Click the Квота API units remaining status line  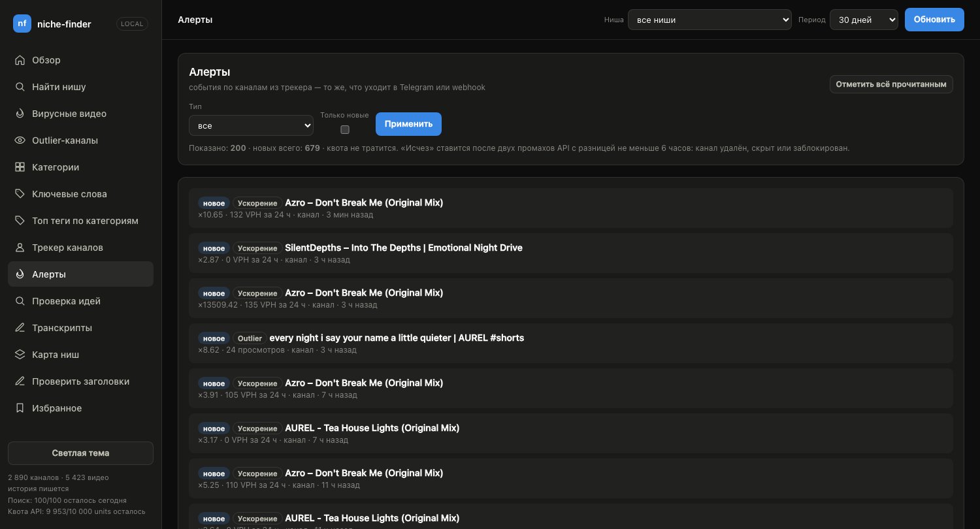[76, 512]
